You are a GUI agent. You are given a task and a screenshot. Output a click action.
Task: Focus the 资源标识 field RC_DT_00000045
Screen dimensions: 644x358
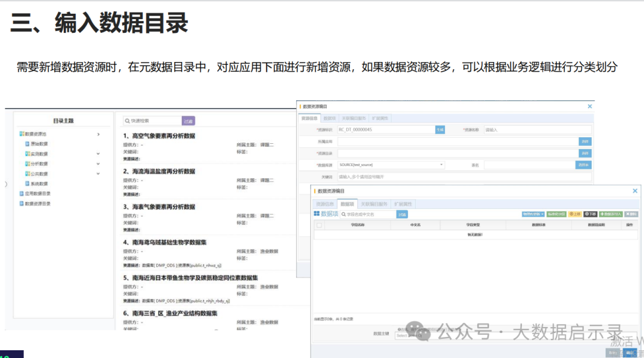[x=386, y=130]
